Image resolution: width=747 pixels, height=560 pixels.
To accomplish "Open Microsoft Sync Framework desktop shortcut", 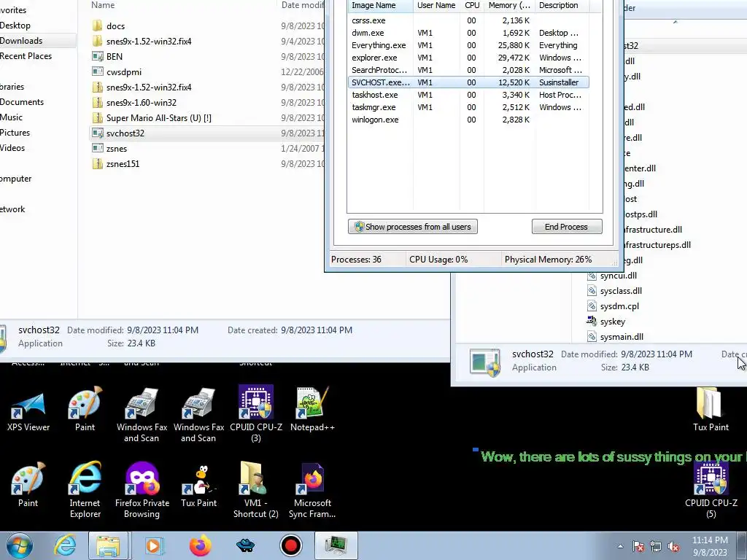I will click(x=312, y=489).
